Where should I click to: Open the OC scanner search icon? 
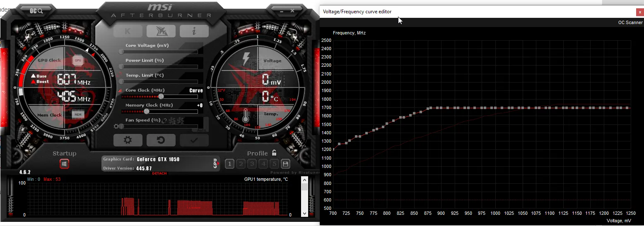(x=36, y=11)
